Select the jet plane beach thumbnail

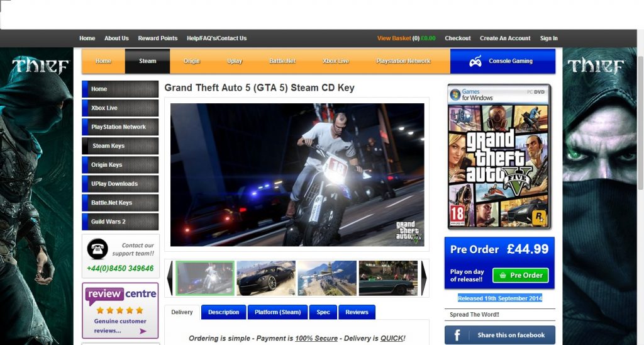click(326, 278)
